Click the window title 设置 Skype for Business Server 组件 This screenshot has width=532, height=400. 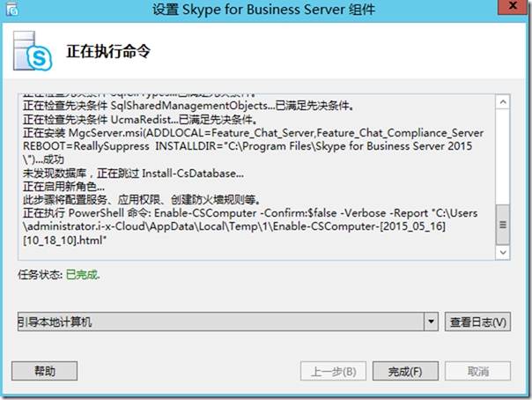263,10
